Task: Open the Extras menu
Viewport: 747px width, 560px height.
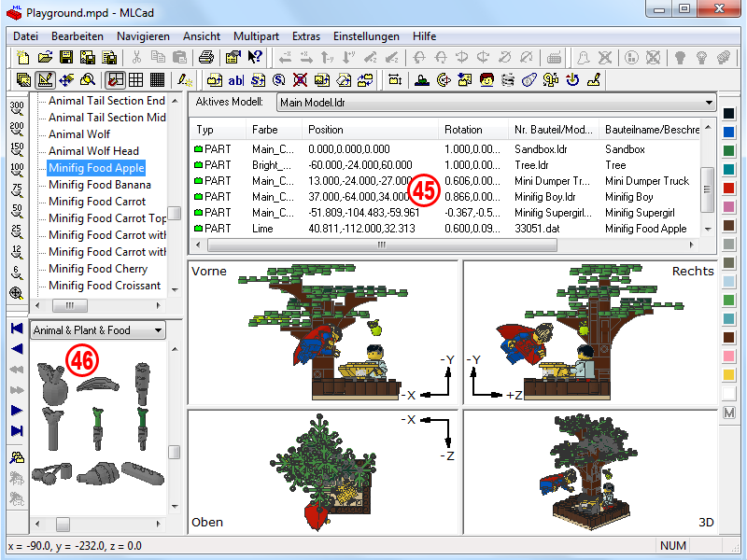Action: click(x=306, y=36)
